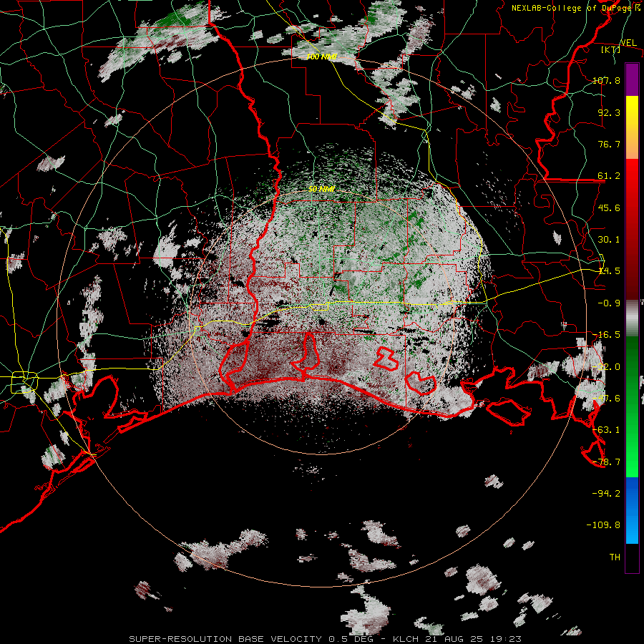Click the TH legend label
Image resolution: width=644 pixels, height=644 pixels.
pyautogui.click(x=615, y=557)
